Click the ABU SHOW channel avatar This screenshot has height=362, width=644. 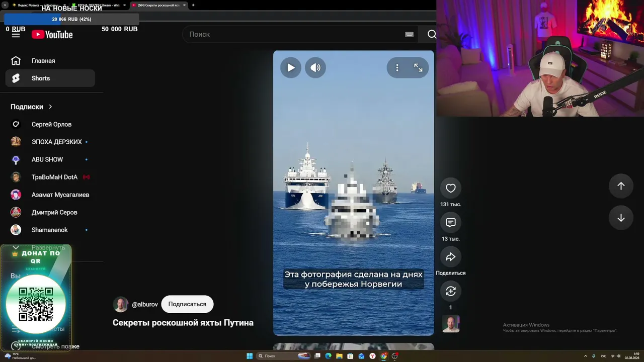(16, 159)
